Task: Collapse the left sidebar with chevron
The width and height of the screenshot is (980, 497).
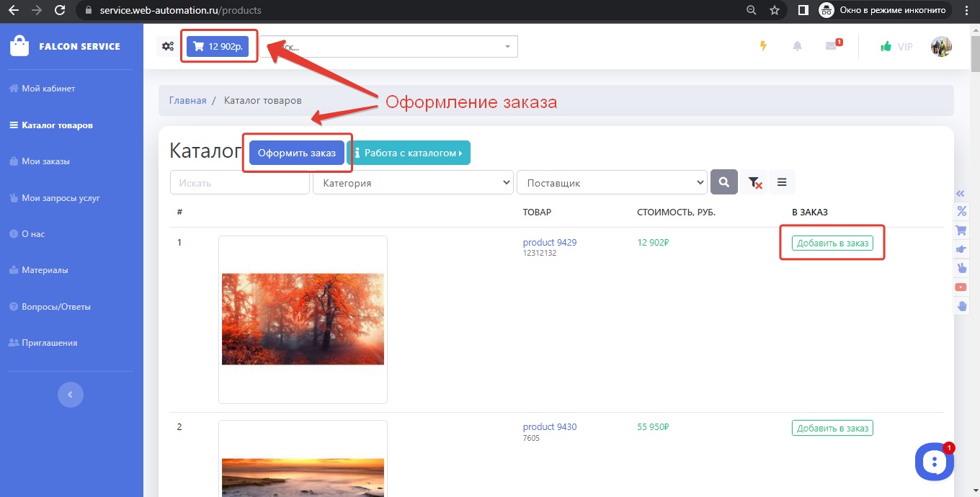Action: point(71,395)
